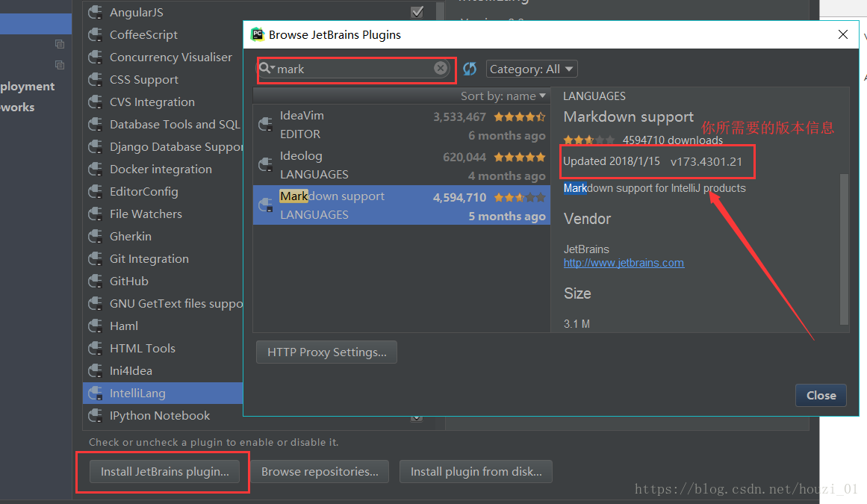
Task: Select the Markdown support result row
Action: click(402, 205)
